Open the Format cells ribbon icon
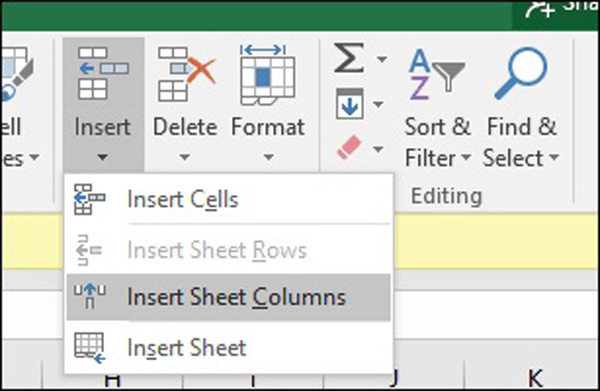Image resolution: width=600 pixels, height=391 pixels. pyautogui.click(x=267, y=75)
